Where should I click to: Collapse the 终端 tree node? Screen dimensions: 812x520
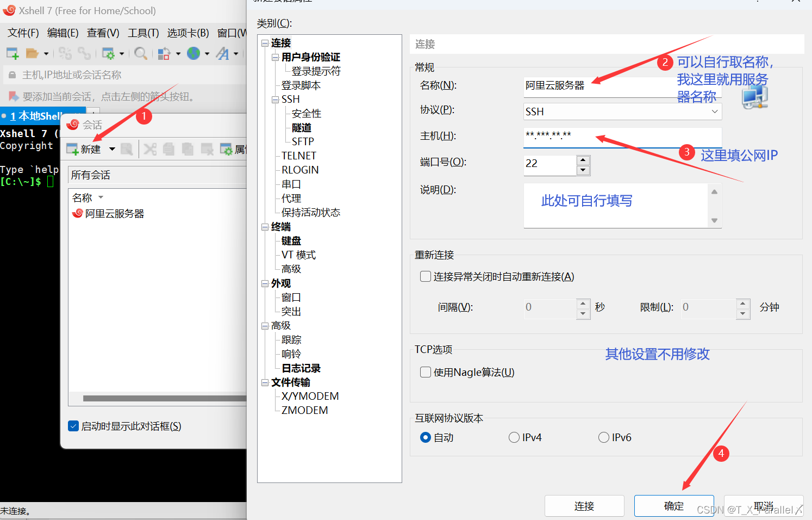[265, 227]
